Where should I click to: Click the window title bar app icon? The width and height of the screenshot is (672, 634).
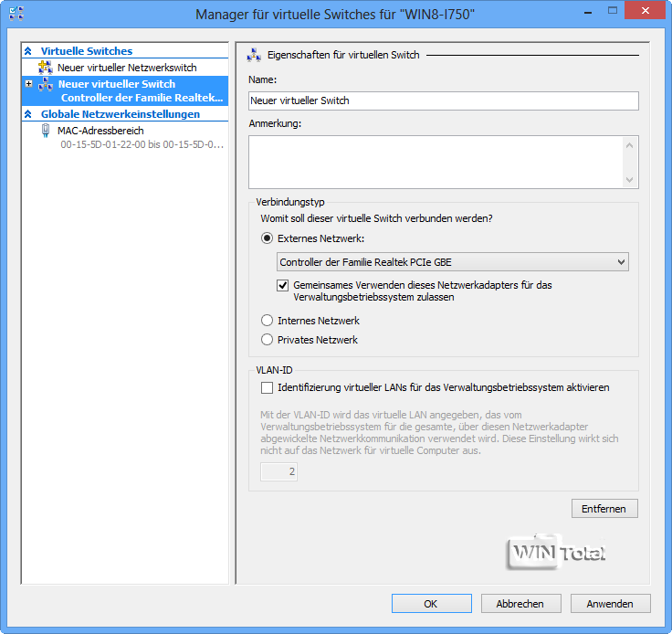tap(16, 14)
